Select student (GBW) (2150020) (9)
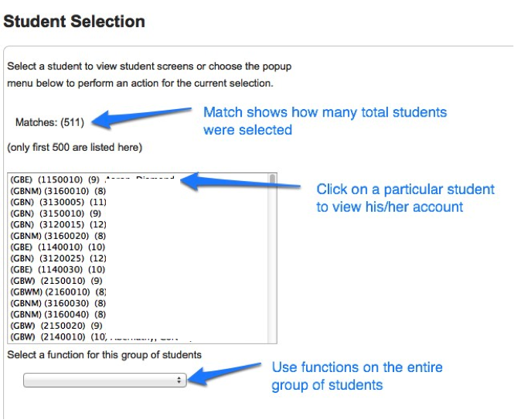The image size is (514, 420). pos(58,326)
